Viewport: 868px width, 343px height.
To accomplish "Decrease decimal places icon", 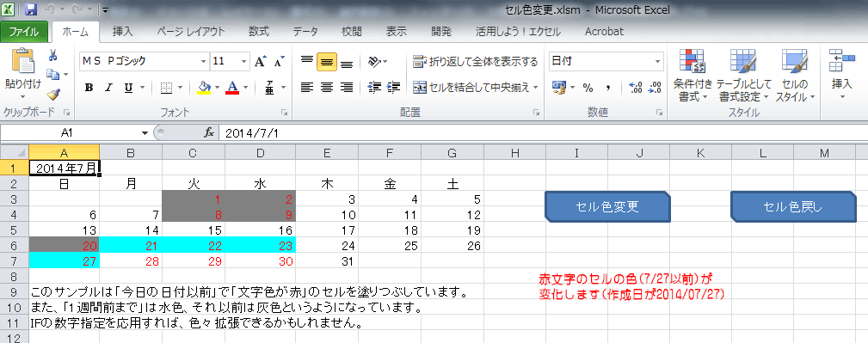I will (x=655, y=87).
